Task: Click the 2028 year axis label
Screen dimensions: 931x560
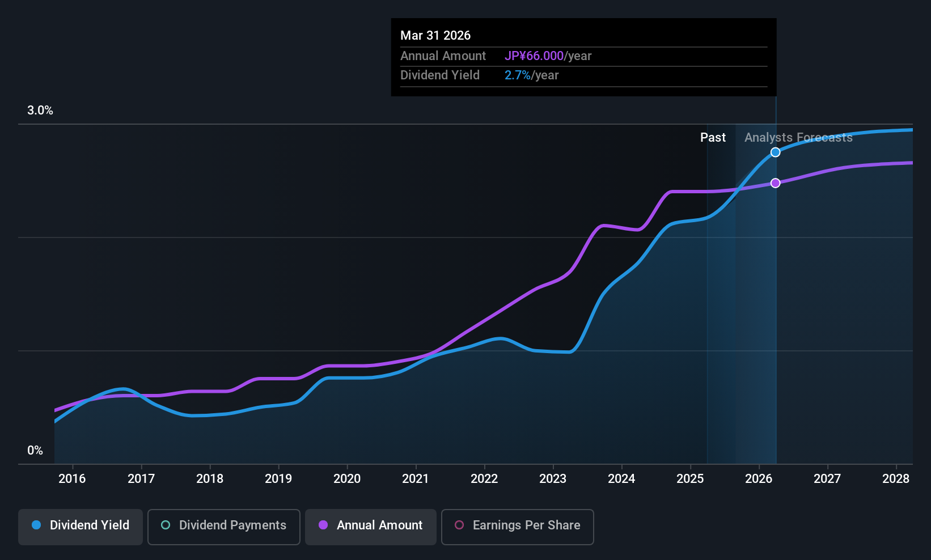Action: [x=896, y=479]
